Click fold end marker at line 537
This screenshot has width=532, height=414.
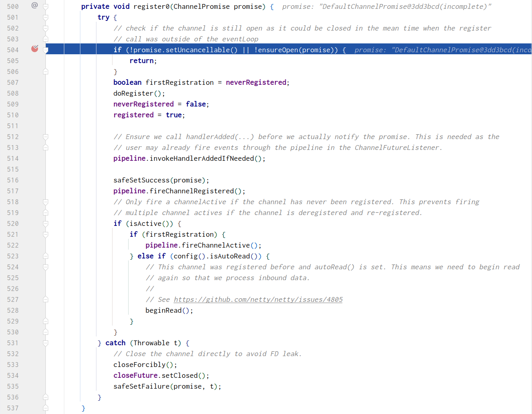(45, 408)
